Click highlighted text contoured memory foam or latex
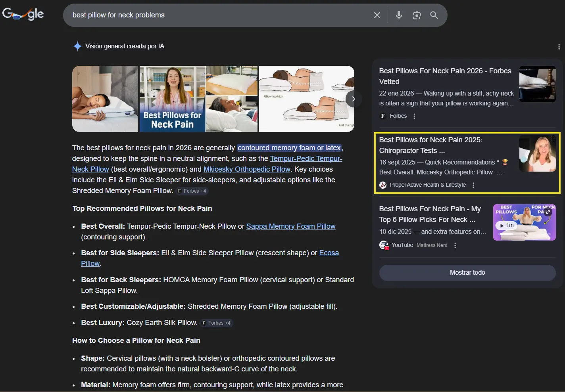565x392 pixels. coord(289,148)
